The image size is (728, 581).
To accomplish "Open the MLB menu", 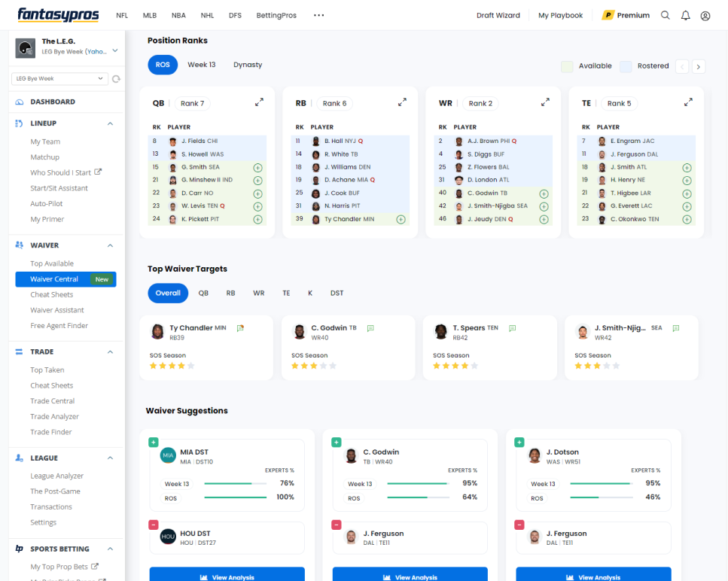I will coord(150,15).
